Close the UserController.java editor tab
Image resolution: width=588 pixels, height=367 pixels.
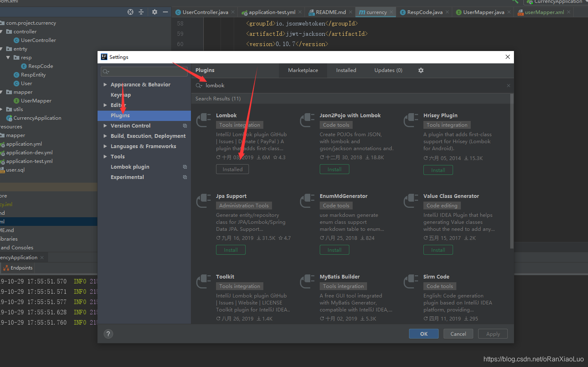(x=233, y=12)
